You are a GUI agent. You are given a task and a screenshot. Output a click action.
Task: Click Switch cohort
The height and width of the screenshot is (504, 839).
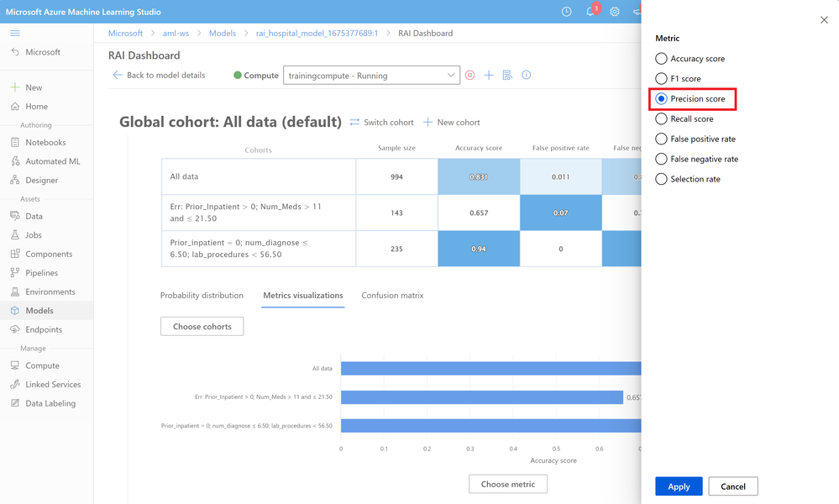tap(381, 122)
